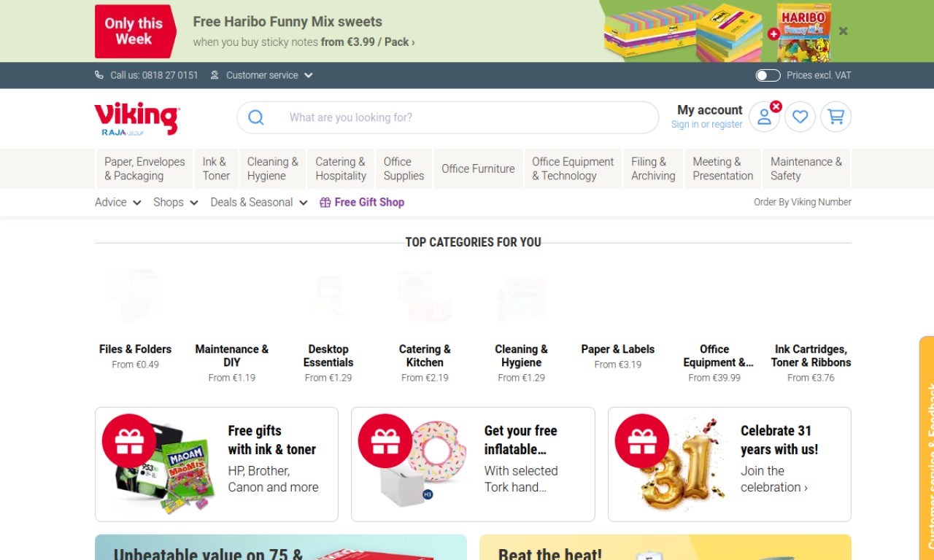This screenshot has height=560, width=934.
Task: Click the phone icon beside Call us
Action: (99, 75)
